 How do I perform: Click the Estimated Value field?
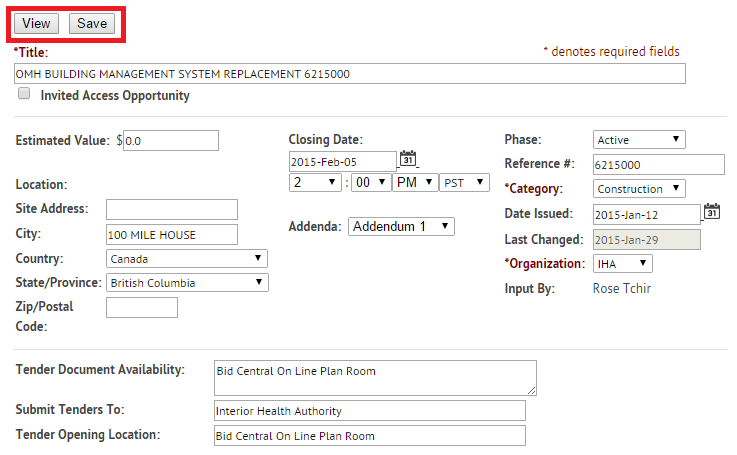click(x=170, y=141)
